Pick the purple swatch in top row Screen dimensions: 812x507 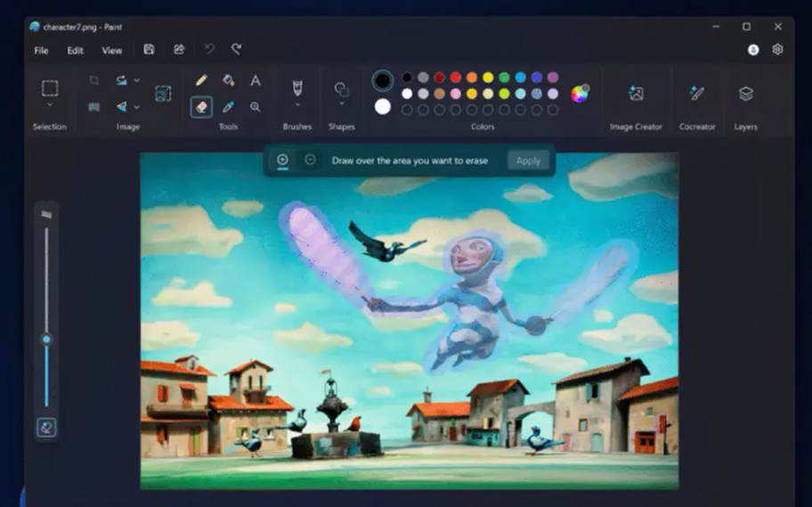[x=553, y=78]
